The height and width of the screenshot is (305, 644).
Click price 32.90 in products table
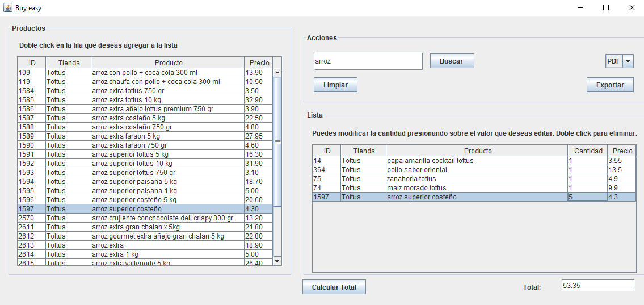[258, 99]
